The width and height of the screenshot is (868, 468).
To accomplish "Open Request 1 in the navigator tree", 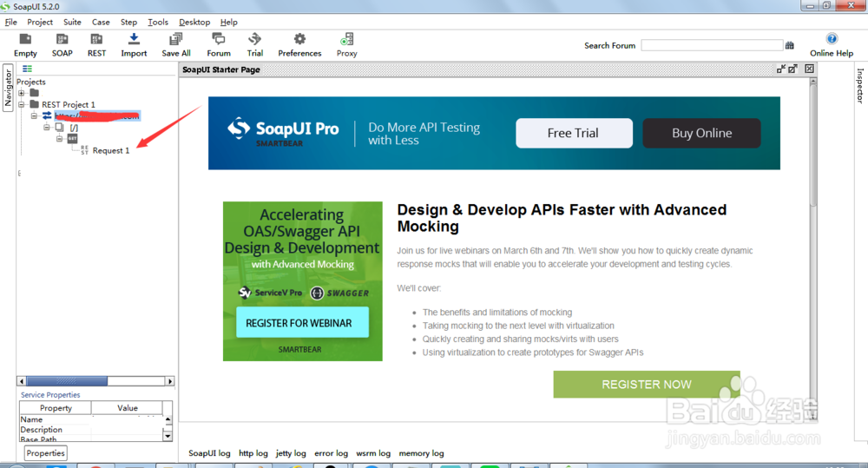I will click(111, 151).
